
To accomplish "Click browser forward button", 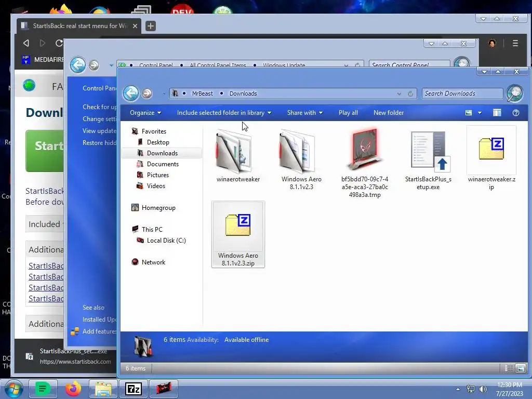I will coord(43,43).
